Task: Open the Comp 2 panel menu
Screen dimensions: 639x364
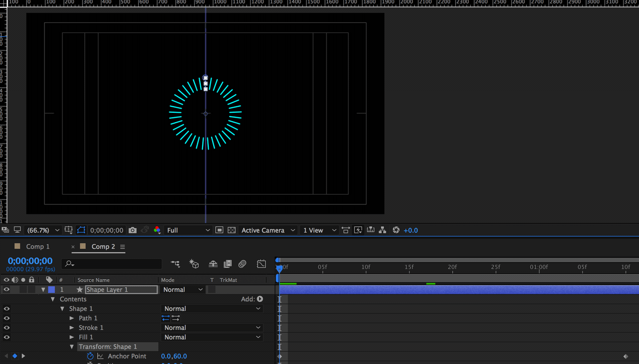Action: tap(122, 247)
